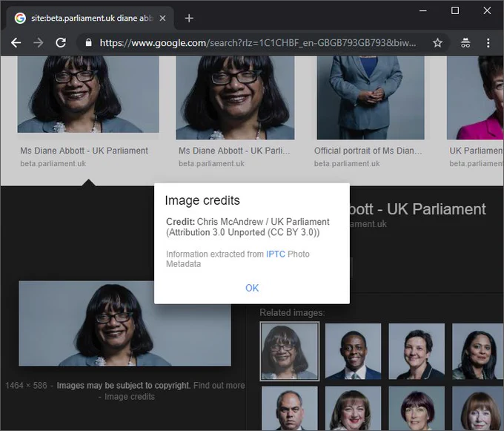Click the browser back arrow
This screenshot has height=431, width=504.
click(x=16, y=42)
